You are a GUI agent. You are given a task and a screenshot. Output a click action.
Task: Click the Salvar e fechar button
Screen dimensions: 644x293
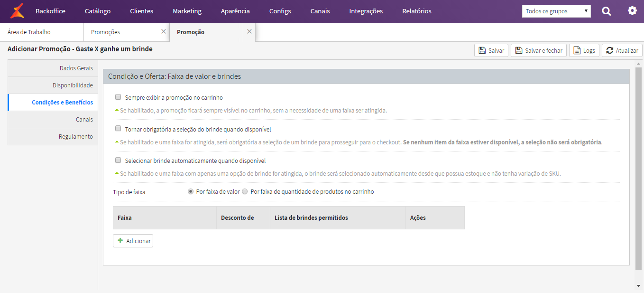pos(539,50)
